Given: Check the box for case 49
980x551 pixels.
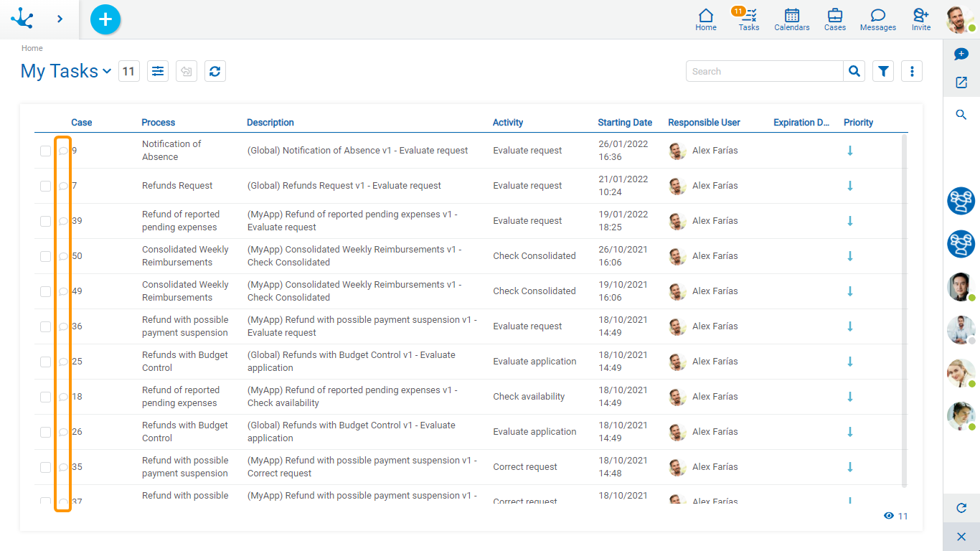Looking at the screenshot, I should point(45,291).
